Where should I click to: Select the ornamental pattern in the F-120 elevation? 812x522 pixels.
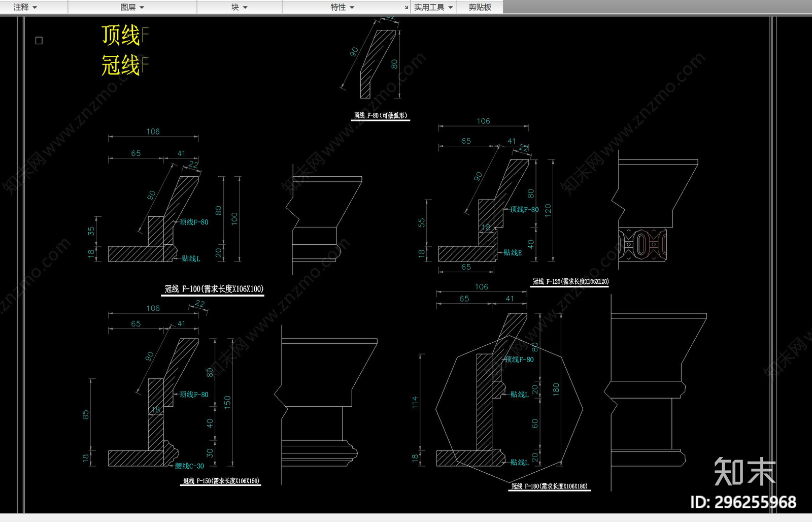pos(642,245)
